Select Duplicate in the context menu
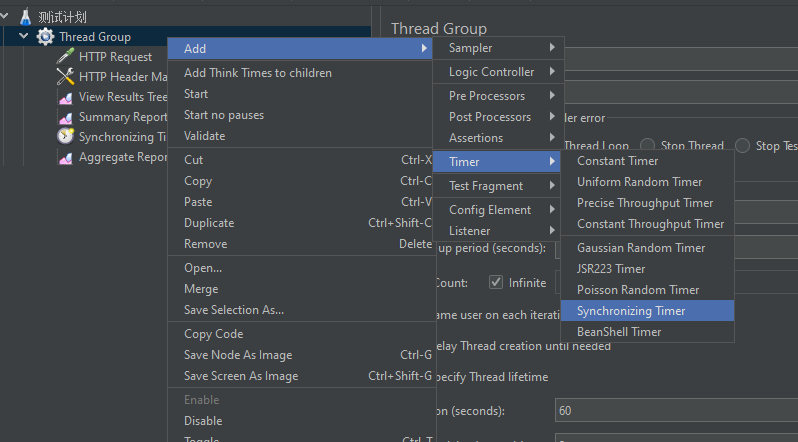This screenshot has height=442, width=798. (209, 223)
